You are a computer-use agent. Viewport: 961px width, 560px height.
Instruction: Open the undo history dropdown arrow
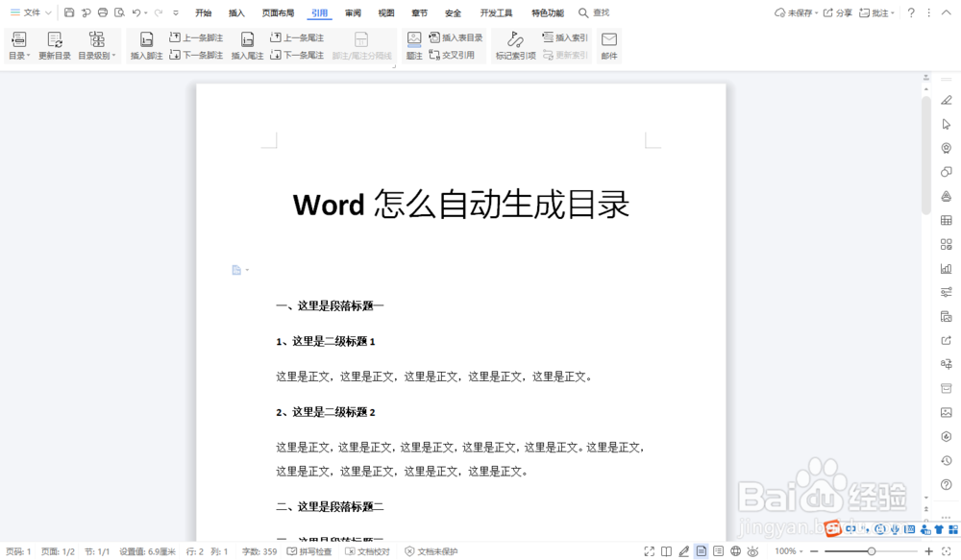pos(146,12)
